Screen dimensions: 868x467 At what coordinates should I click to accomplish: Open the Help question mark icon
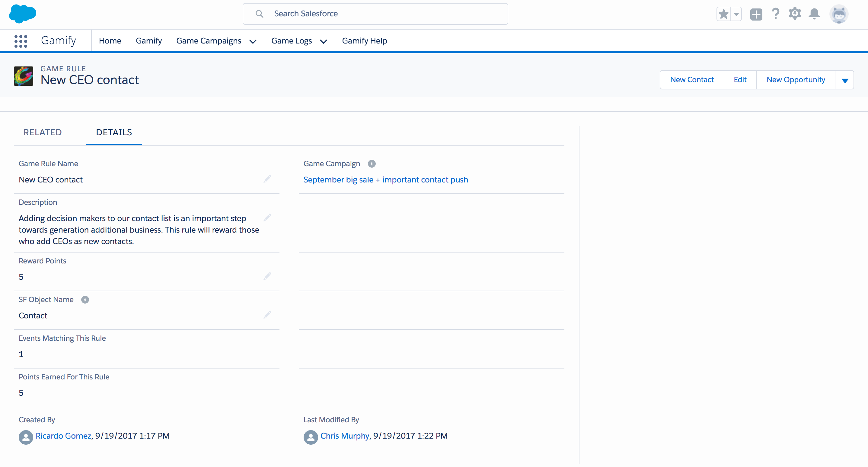point(775,14)
